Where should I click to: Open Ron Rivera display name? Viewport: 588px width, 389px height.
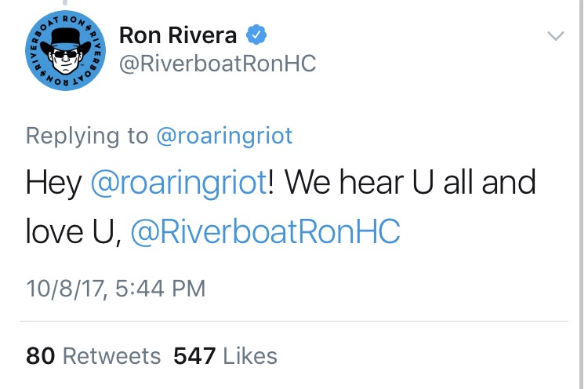tap(178, 35)
